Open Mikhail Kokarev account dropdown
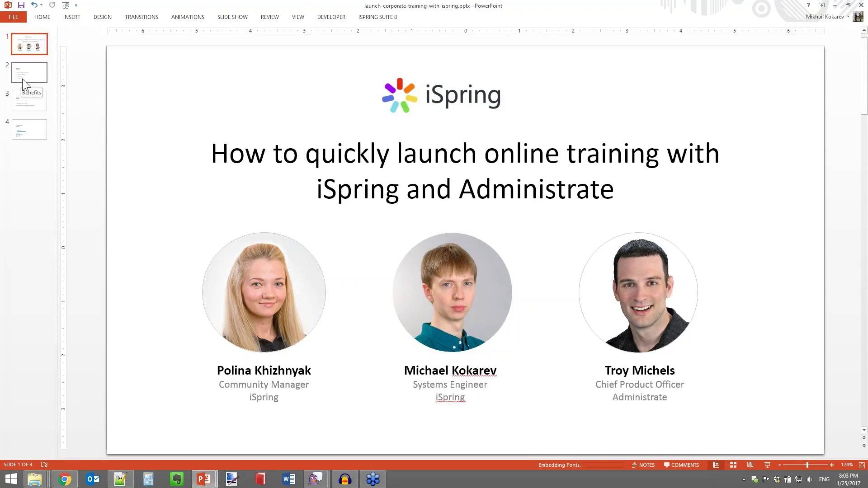 point(827,16)
